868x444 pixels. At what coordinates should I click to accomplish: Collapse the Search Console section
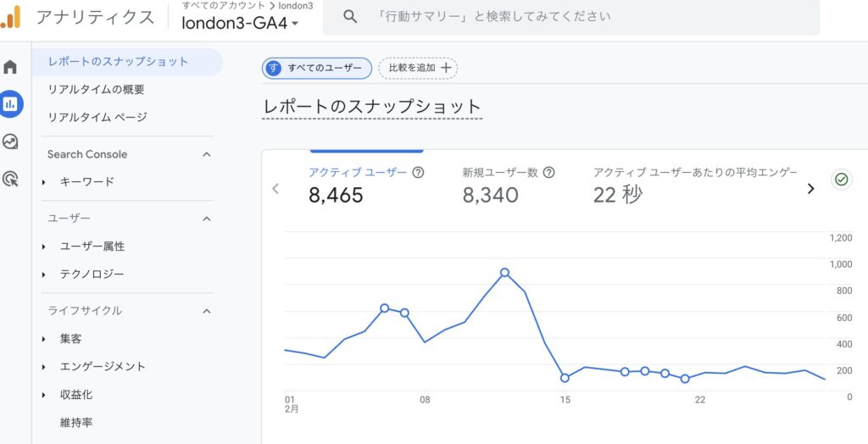click(x=206, y=154)
